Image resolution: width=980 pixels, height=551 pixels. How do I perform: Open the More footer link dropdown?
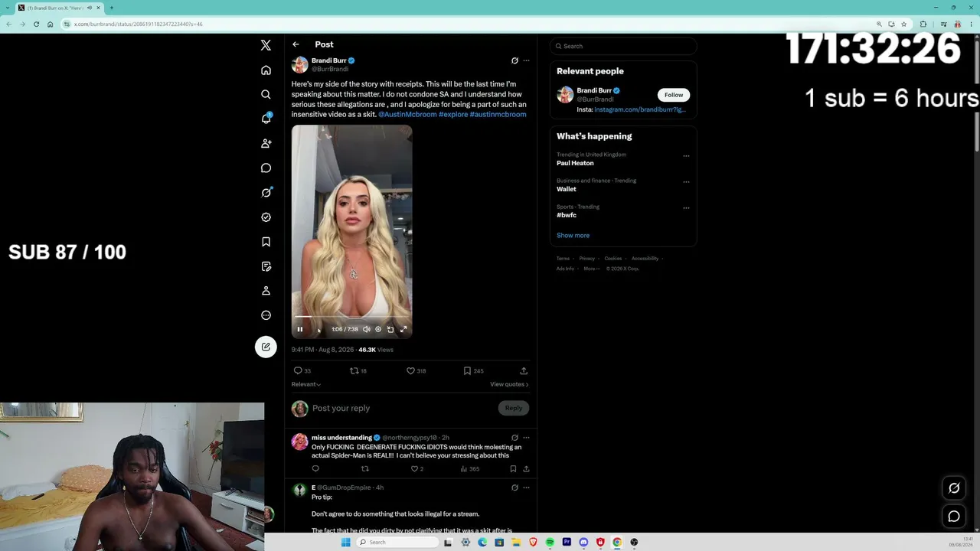click(x=592, y=269)
